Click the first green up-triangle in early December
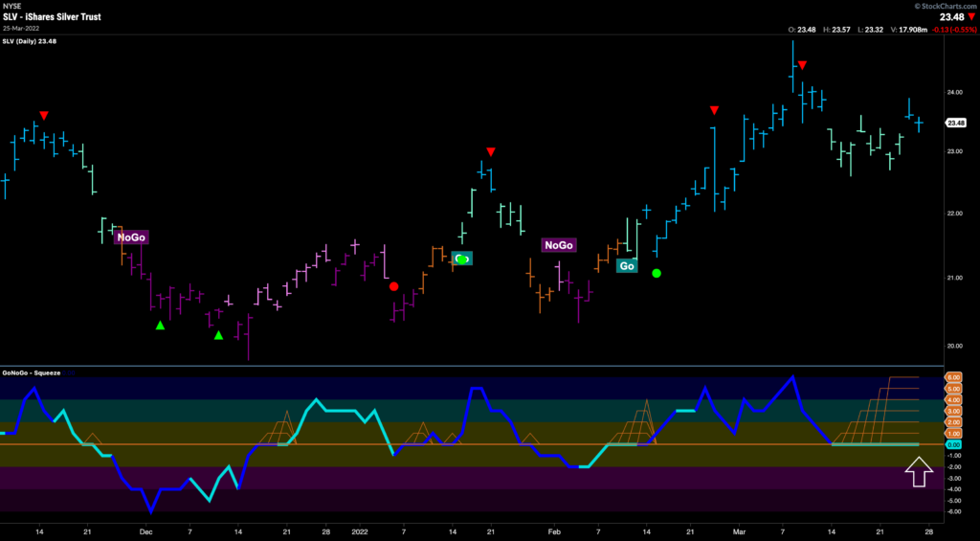980x541 pixels. [160, 326]
